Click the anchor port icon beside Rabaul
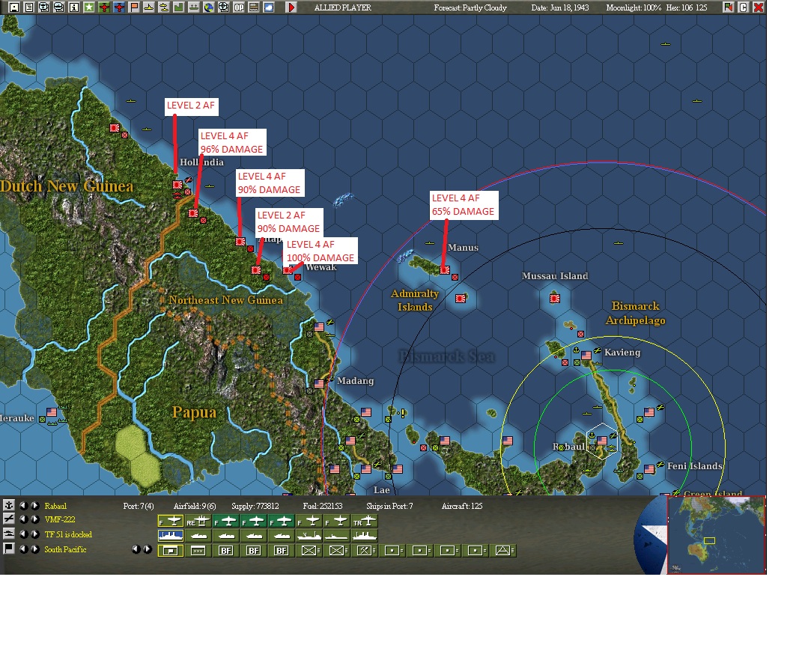Viewport: 811px width, 672px height. 9,505
